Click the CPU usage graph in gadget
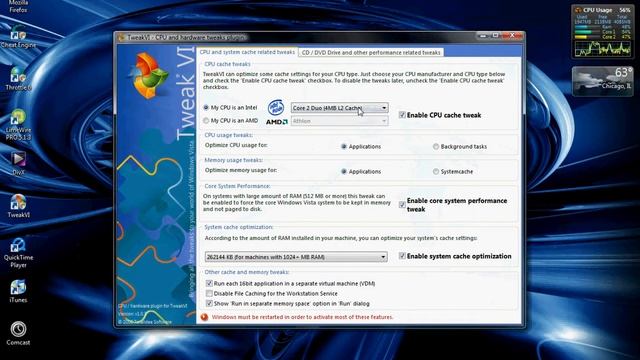 tap(602, 49)
